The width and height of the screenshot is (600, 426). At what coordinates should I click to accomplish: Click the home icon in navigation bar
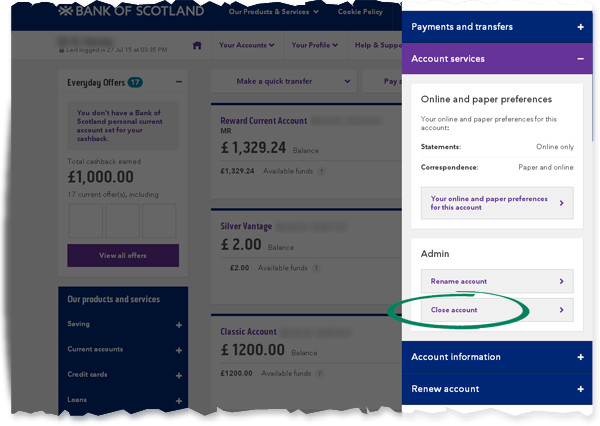click(x=197, y=46)
